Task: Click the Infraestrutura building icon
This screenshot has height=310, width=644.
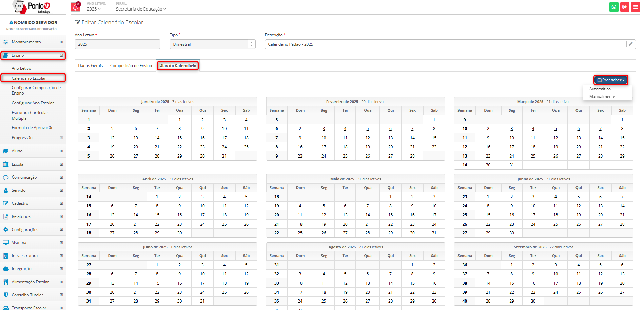Action: [6, 256]
